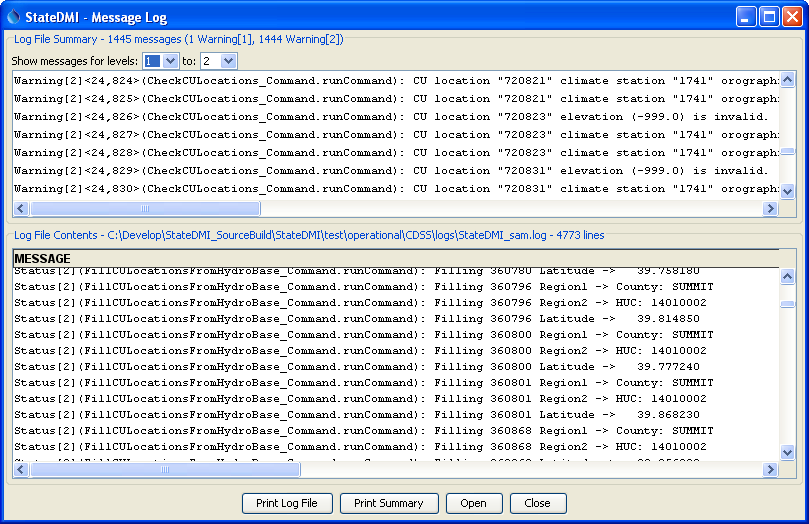This screenshot has width=809, height=524.
Task: Select row Filling 360801 Region2 HUC
Action: pyautogui.click(x=396, y=399)
